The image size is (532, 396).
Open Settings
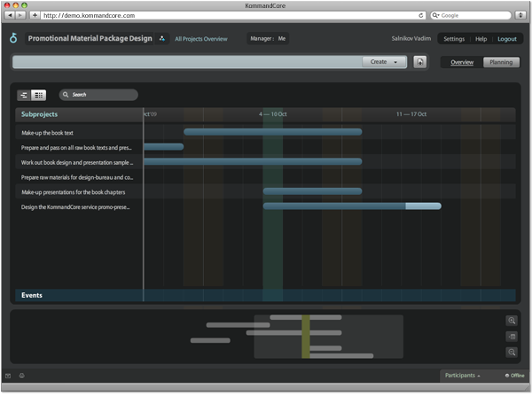coord(454,39)
